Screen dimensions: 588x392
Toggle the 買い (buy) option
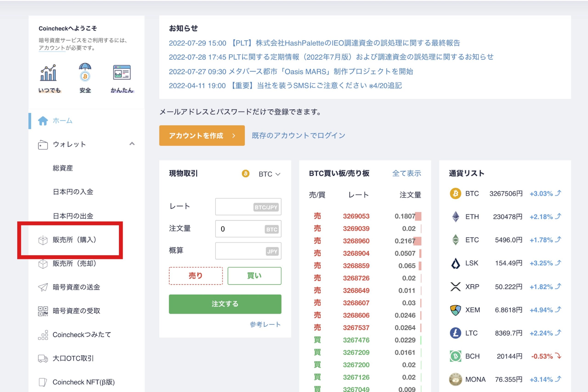click(254, 276)
